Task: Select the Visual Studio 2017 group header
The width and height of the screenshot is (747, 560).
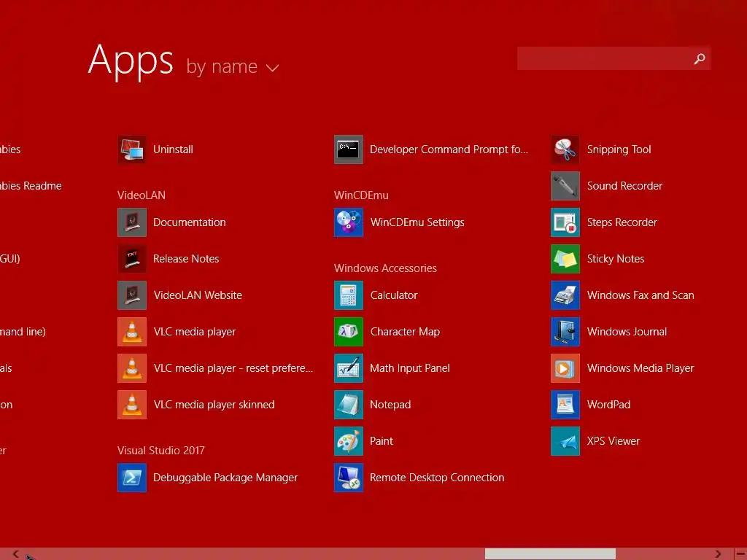Action: (161, 451)
